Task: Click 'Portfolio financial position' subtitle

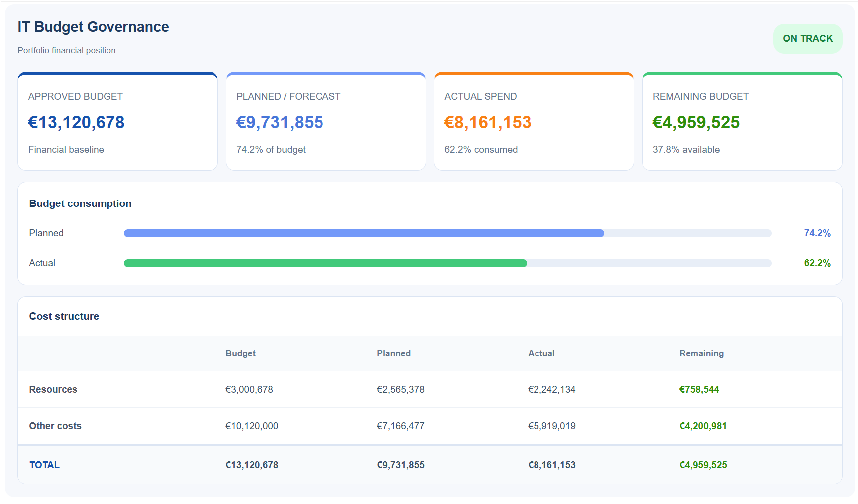Action: tap(67, 50)
